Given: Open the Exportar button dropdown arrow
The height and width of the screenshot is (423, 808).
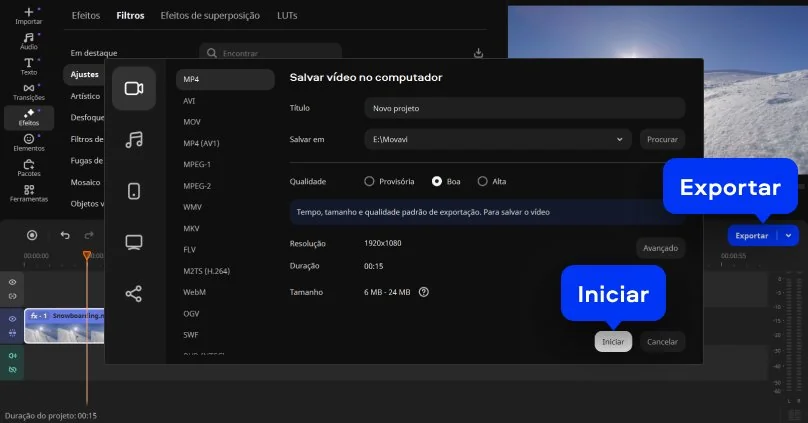Looking at the screenshot, I should [x=789, y=236].
